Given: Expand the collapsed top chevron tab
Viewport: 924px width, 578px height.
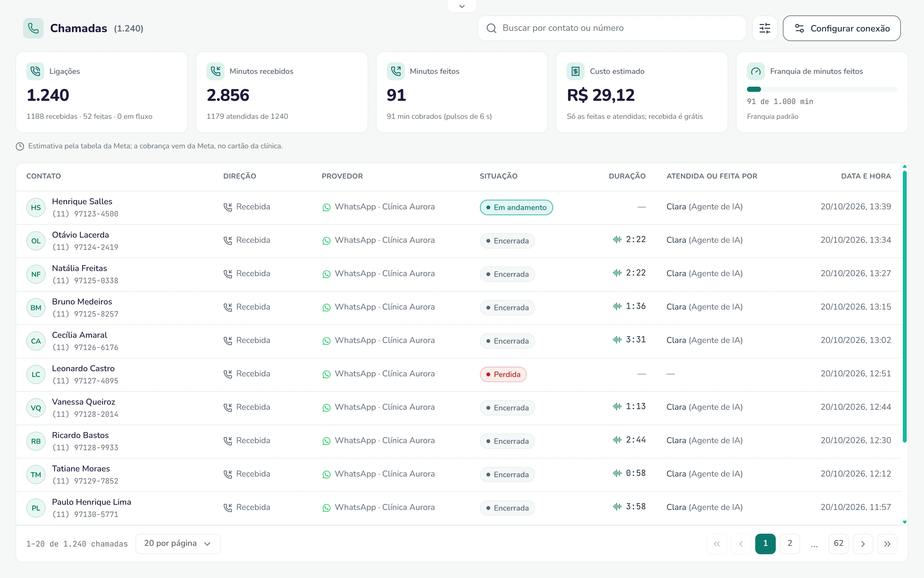Looking at the screenshot, I should point(462,6).
